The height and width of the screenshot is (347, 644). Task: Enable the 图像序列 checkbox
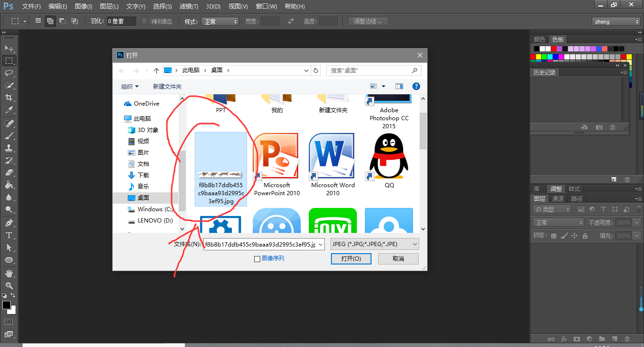pos(257,259)
